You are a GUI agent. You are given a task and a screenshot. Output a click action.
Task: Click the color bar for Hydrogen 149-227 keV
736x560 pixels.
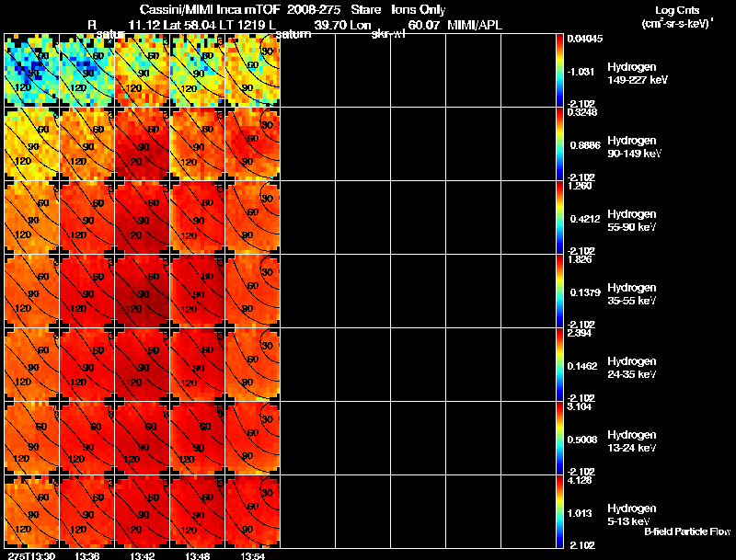coord(559,70)
